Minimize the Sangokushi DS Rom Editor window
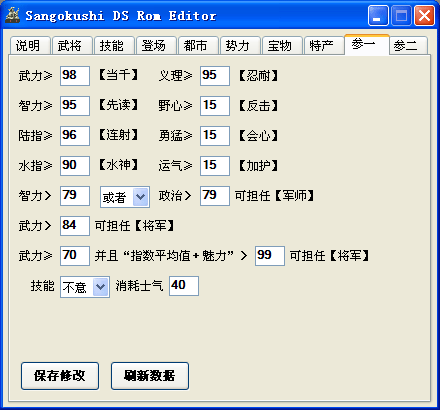The width and height of the screenshot is (440, 410). point(378,16)
